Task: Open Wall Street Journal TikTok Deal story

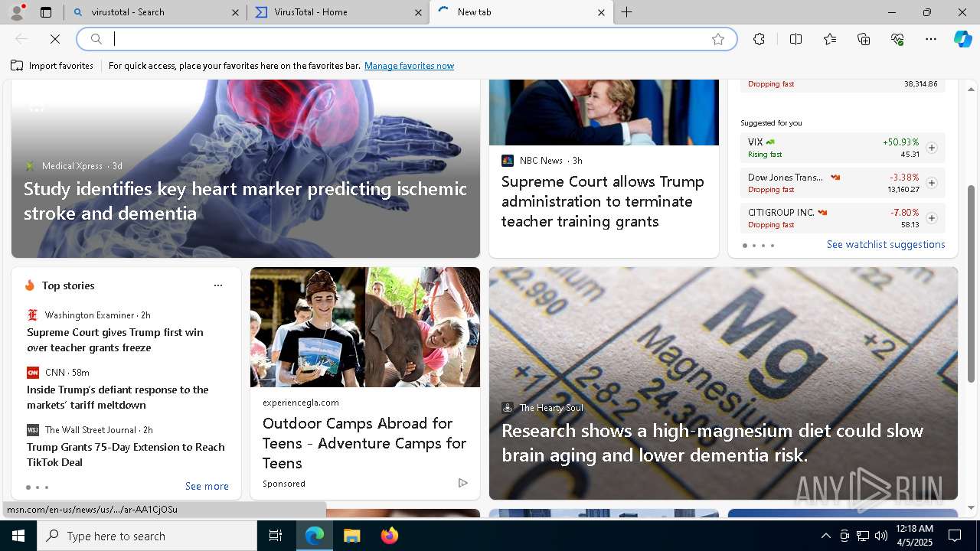Action: pyautogui.click(x=126, y=455)
